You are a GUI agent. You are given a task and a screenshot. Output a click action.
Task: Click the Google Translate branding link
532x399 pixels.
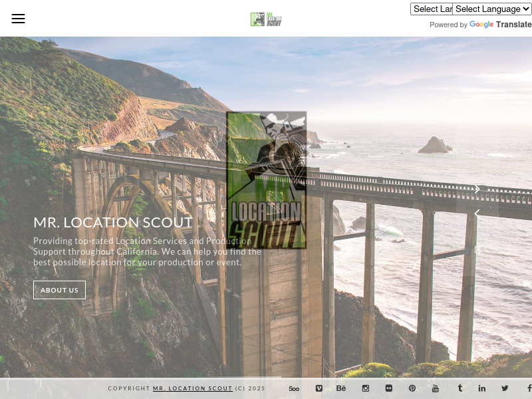(500, 25)
